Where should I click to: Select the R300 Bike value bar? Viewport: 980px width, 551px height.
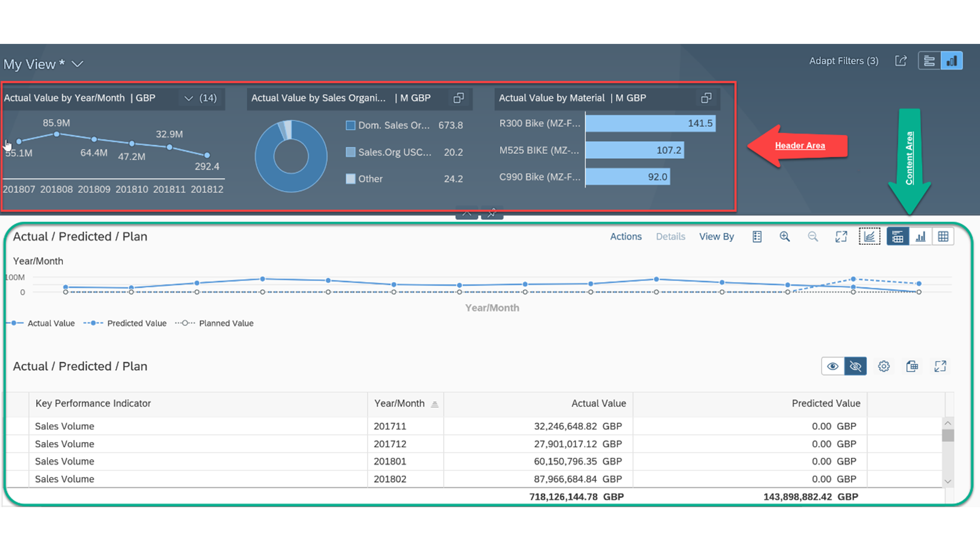click(x=650, y=123)
